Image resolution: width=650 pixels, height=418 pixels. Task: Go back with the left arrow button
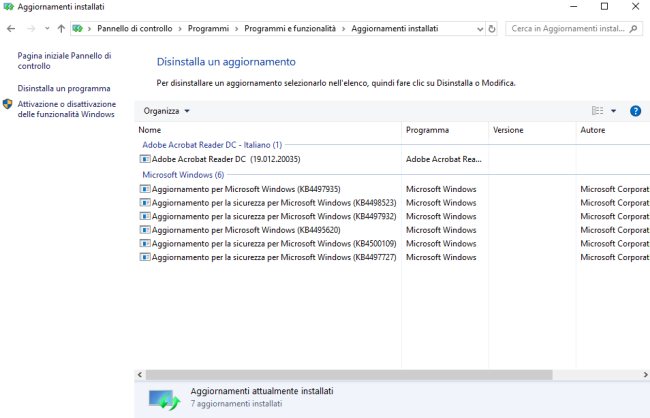(x=11, y=29)
